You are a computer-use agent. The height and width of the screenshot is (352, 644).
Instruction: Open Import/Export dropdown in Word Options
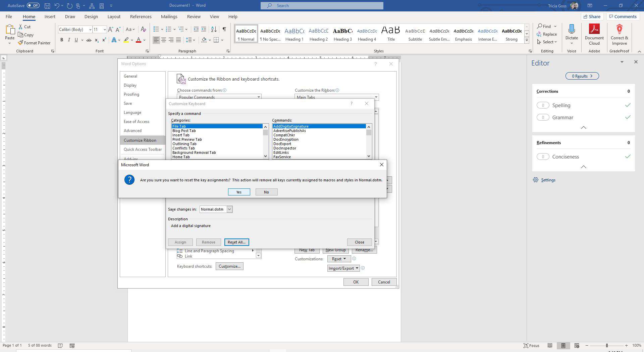pyautogui.click(x=343, y=268)
